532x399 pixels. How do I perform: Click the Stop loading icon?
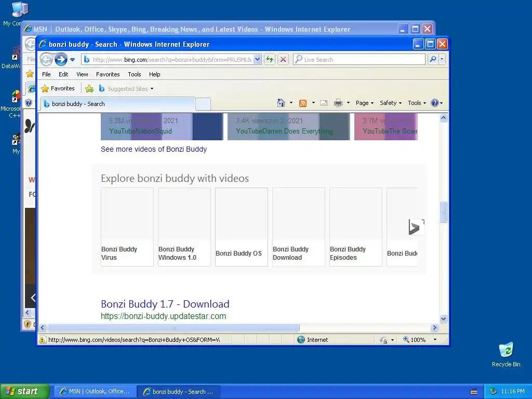[283, 59]
